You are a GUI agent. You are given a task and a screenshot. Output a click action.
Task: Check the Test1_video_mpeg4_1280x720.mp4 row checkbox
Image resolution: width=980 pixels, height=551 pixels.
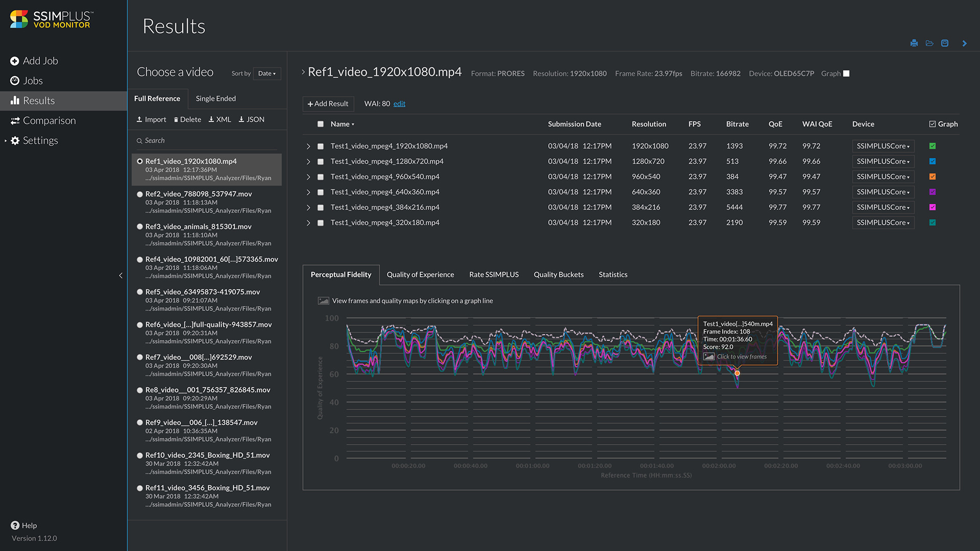coord(321,162)
